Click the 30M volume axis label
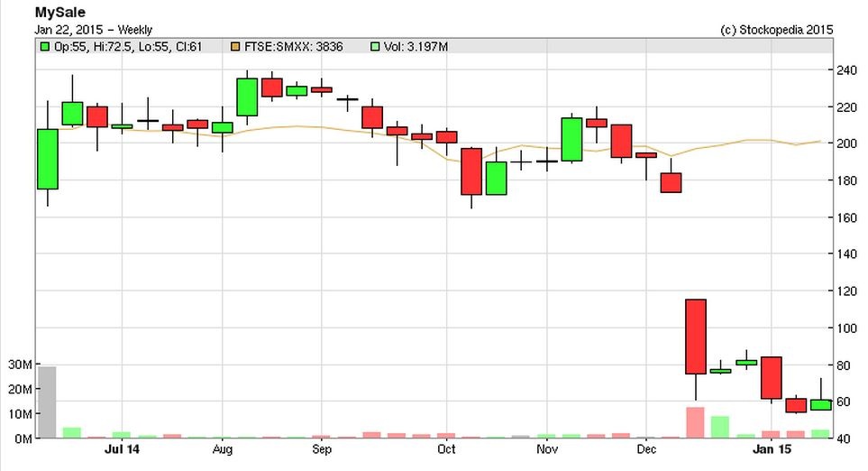 coord(19,365)
